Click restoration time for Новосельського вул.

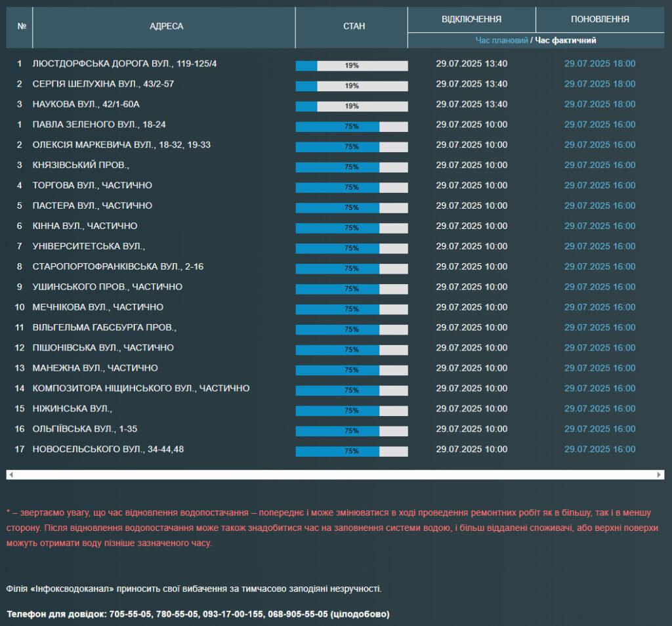pos(600,449)
